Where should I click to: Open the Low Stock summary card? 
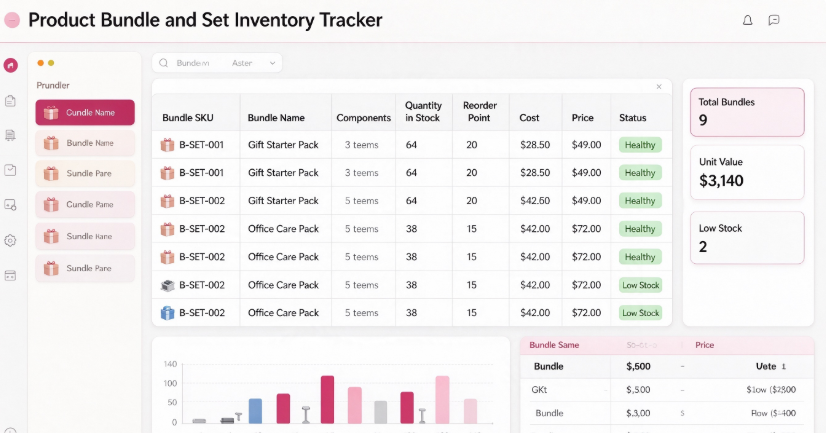coord(747,238)
